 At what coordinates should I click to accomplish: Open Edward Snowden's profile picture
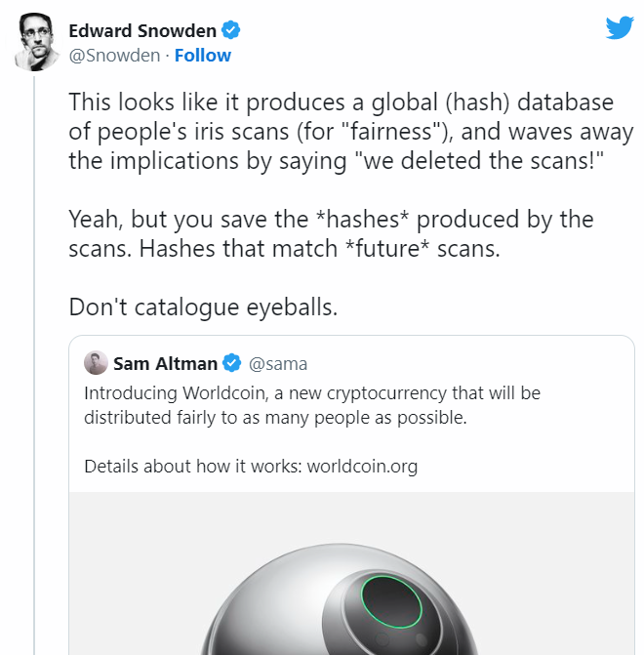pyautogui.click(x=35, y=42)
